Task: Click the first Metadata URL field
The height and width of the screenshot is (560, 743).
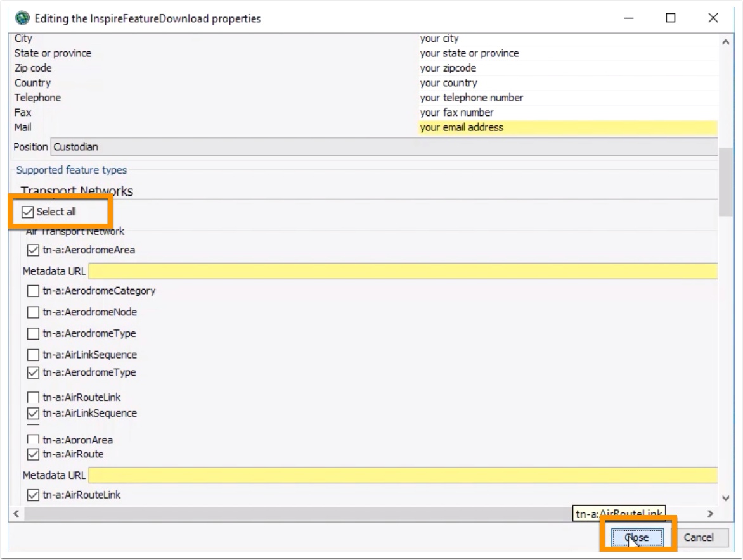Action: pyautogui.click(x=403, y=271)
